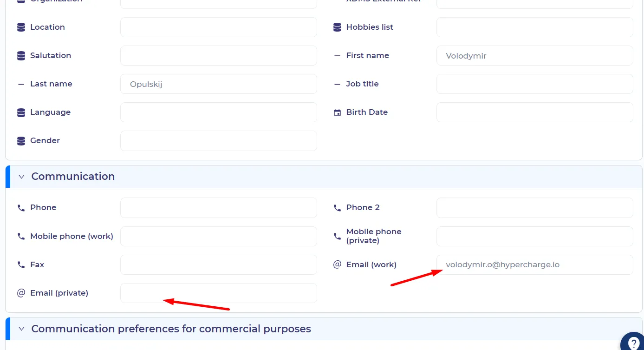The height and width of the screenshot is (350, 644).
Task: Open the Hobbies list field
Action: coord(535,27)
